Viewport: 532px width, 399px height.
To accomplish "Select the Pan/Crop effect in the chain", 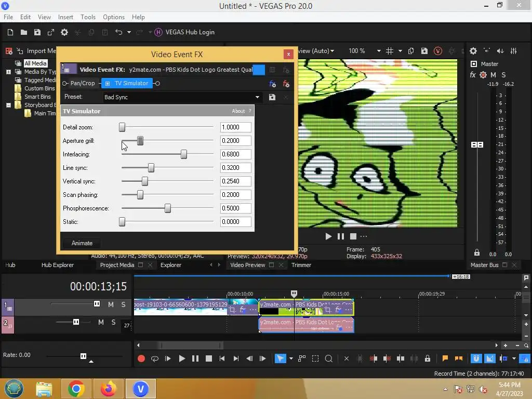I will pyautogui.click(x=83, y=83).
